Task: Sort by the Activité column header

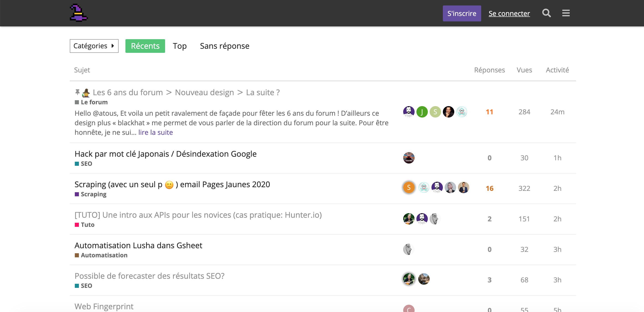Action: click(x=557, y=70)
